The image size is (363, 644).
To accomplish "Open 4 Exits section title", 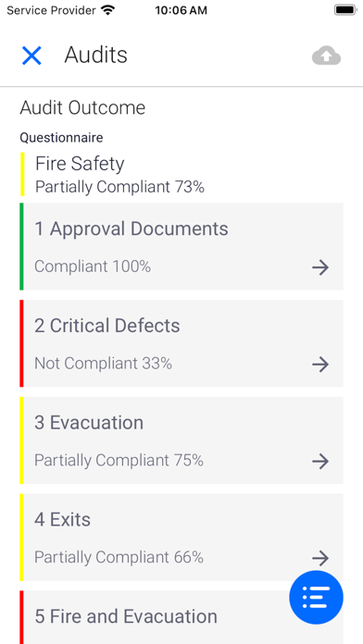I will 62,520.
